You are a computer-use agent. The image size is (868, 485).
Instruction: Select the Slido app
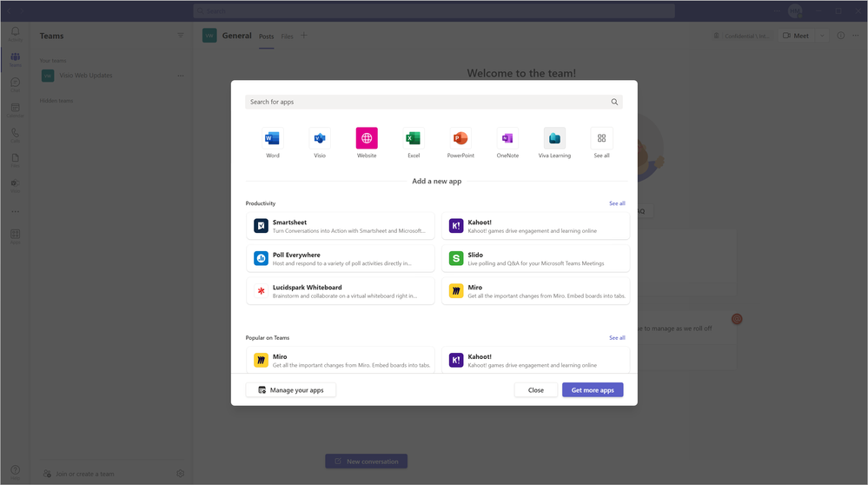point(535,258)
